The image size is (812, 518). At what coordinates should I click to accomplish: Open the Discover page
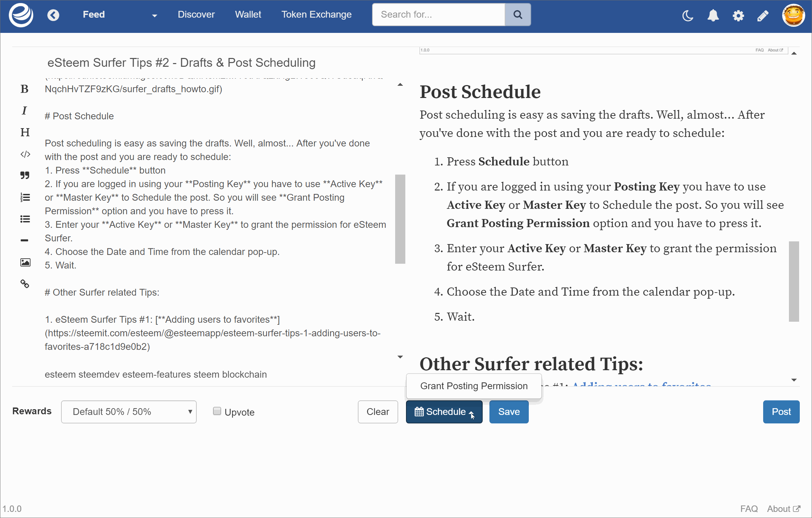(x=196, y=15)
